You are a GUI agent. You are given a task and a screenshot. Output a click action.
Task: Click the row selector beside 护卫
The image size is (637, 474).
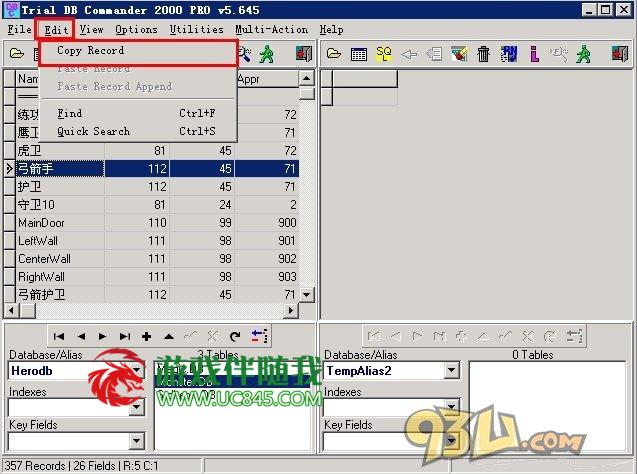click(9, 186)
